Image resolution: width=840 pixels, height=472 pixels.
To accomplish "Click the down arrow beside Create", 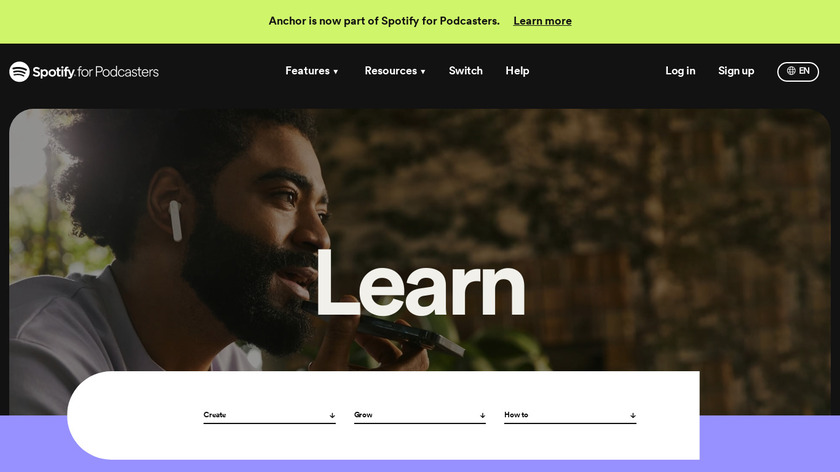I will 332,415.
